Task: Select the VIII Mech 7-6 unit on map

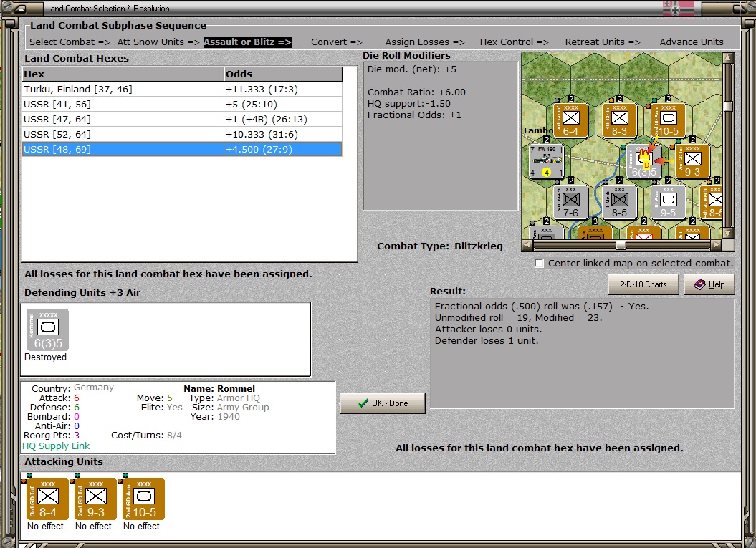Action: click(x=570, y=201)
